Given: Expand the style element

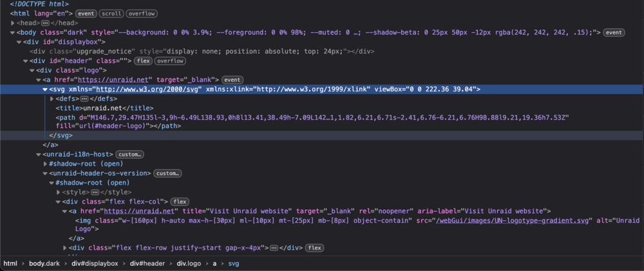Looking at the screenshot, I should 59,192.
